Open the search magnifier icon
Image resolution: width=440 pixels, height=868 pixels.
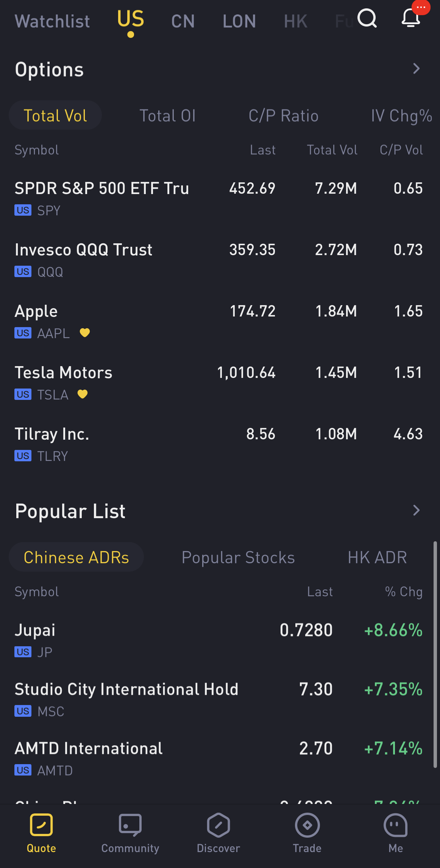click(367, 18)
